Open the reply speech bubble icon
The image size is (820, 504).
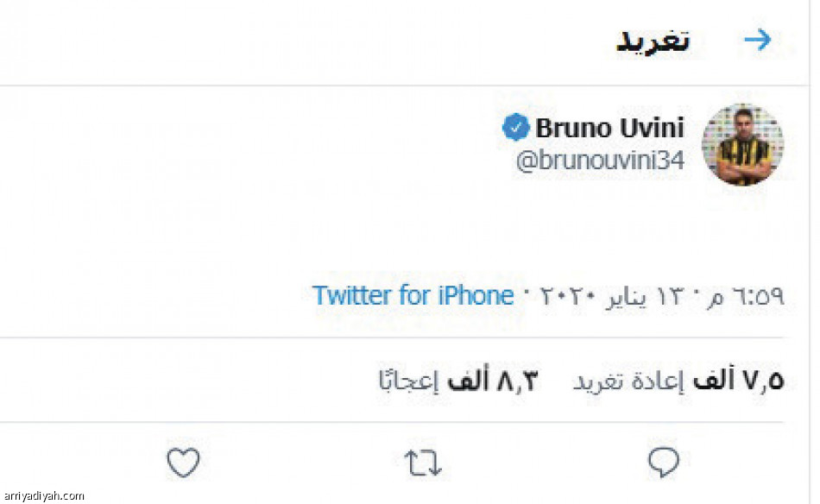click(x=663, y=463)
